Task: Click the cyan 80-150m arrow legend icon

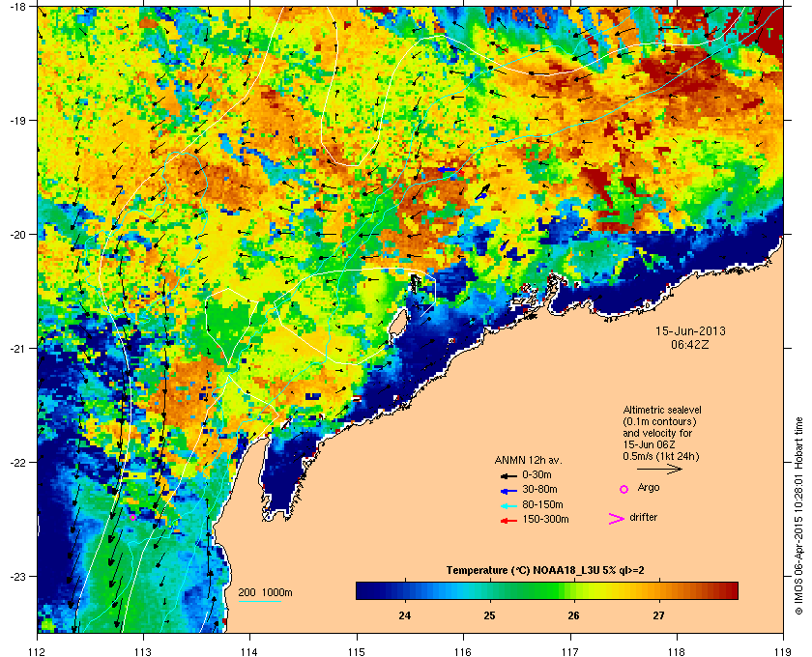Action: 508,505
